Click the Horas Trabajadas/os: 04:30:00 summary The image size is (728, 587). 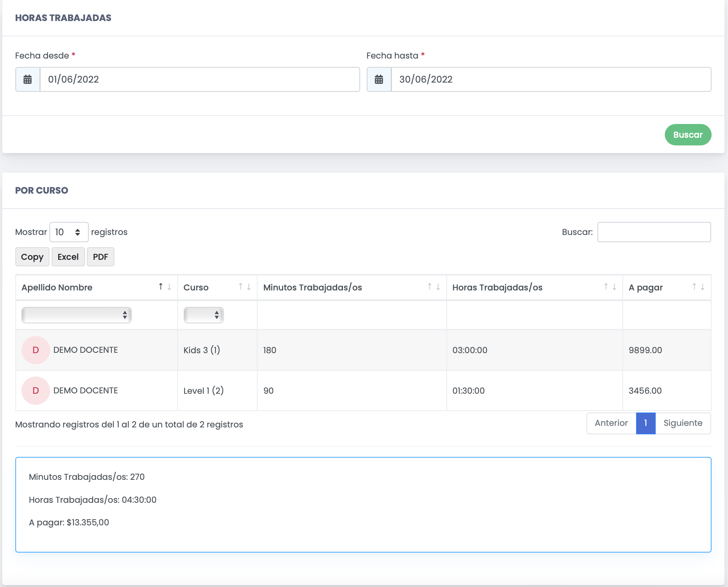(93, 500)
